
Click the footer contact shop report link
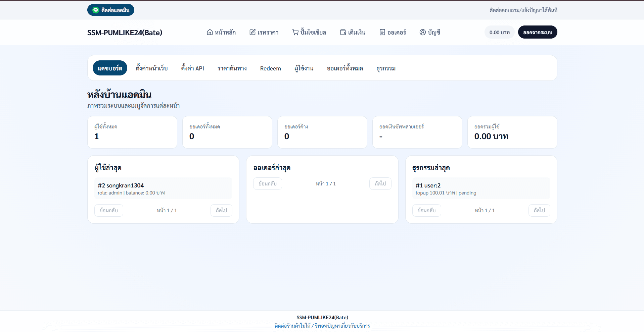coord(322,326)
